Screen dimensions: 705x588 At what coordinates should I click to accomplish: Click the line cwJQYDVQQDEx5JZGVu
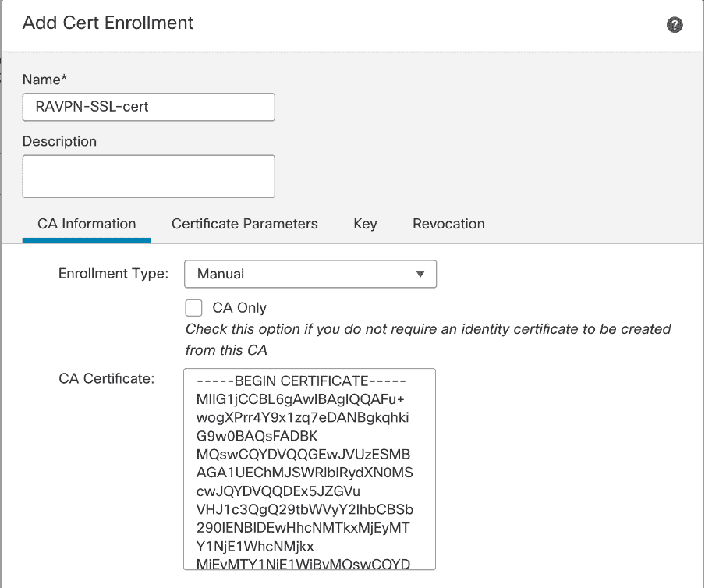(278, 491)
